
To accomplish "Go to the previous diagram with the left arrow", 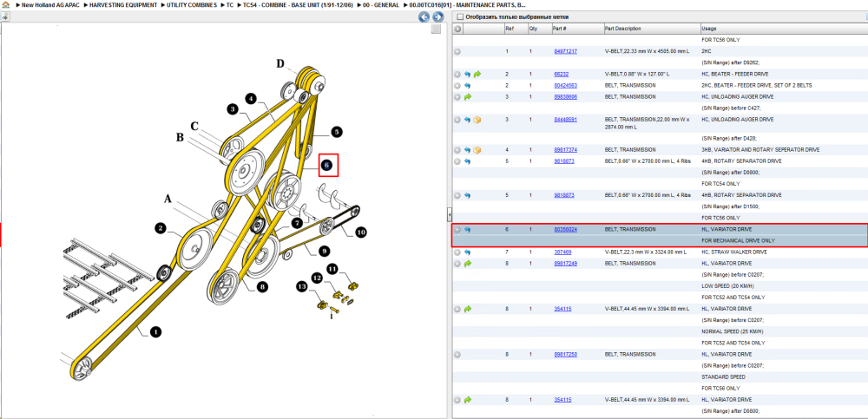I will click(x=424, y=17).
